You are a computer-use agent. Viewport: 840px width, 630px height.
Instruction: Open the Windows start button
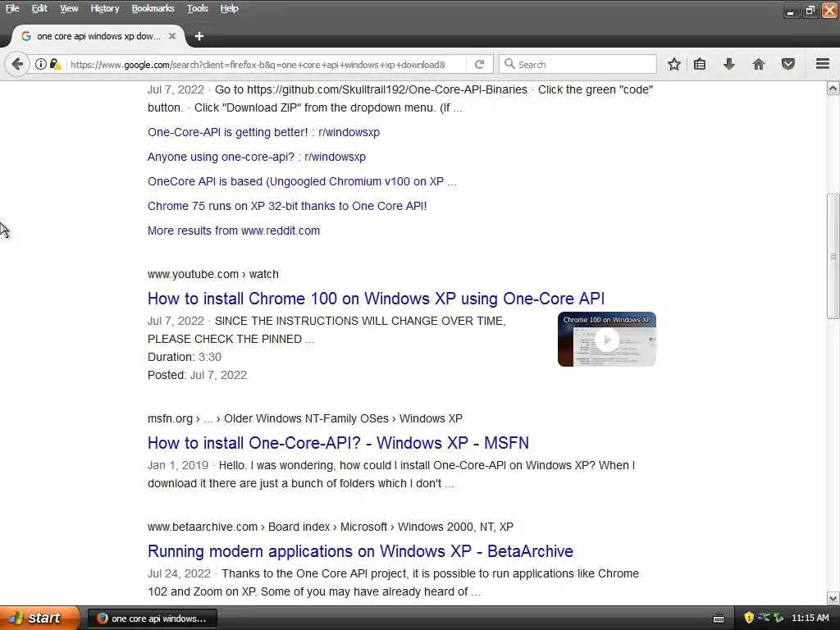click(x=39, y=618)
